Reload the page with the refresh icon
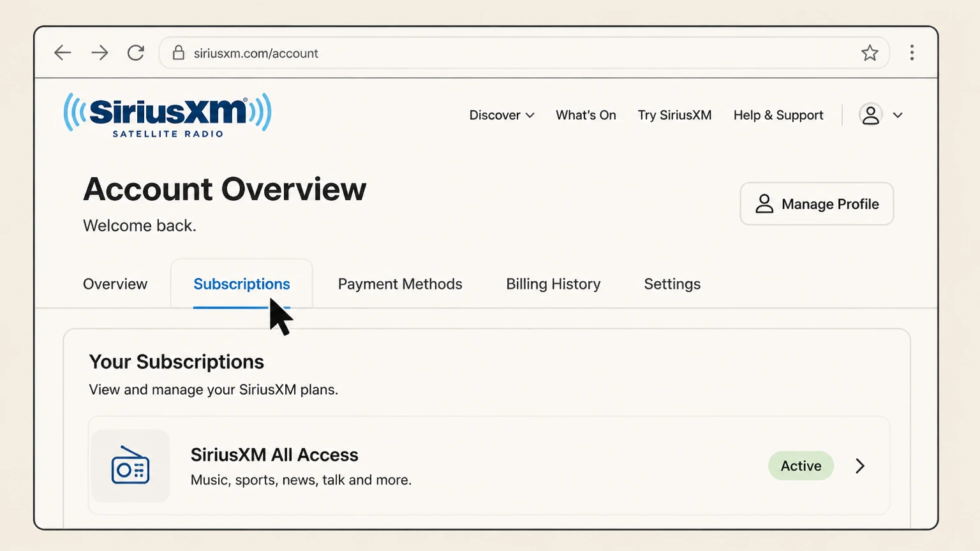 136,53
